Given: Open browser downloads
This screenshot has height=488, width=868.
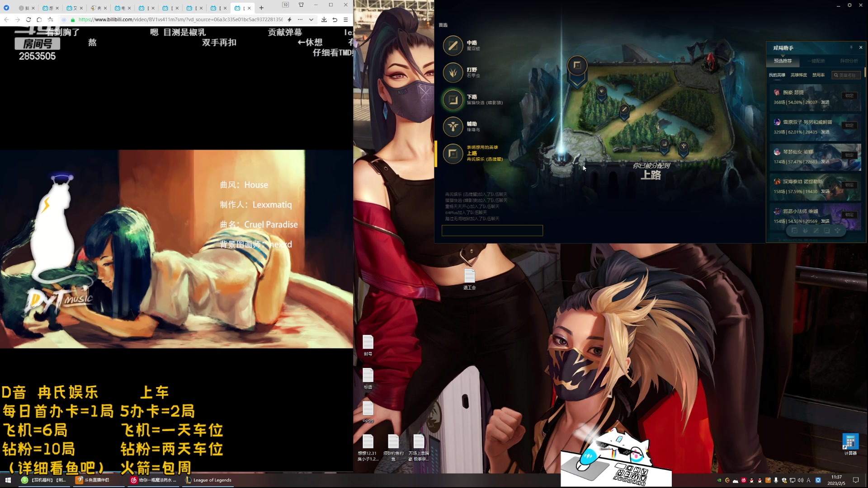Looking at the screenshot, I should coord(324,19).
